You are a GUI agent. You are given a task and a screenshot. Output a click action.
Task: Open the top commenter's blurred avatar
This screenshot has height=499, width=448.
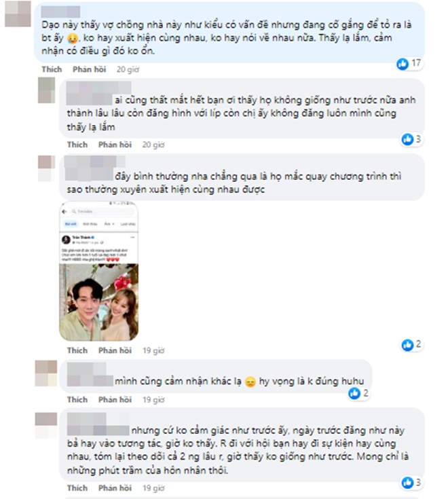tap(18, 14)
